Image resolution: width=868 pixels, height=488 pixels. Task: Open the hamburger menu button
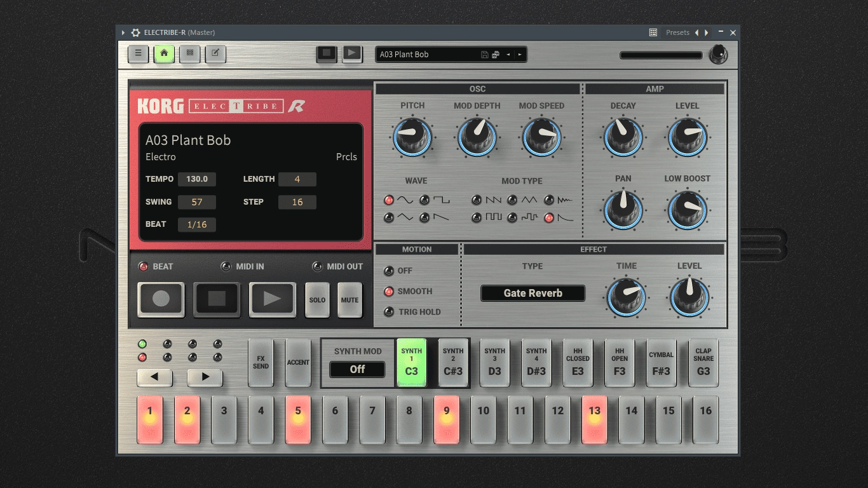tap(138, 53)
